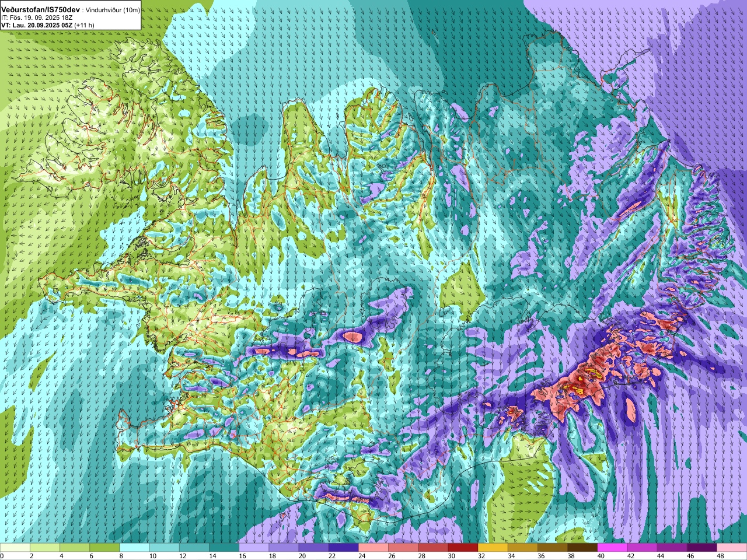Pick the 24–26 light pink-red legend swatch
747x560 pixels.
coord(373,548)
